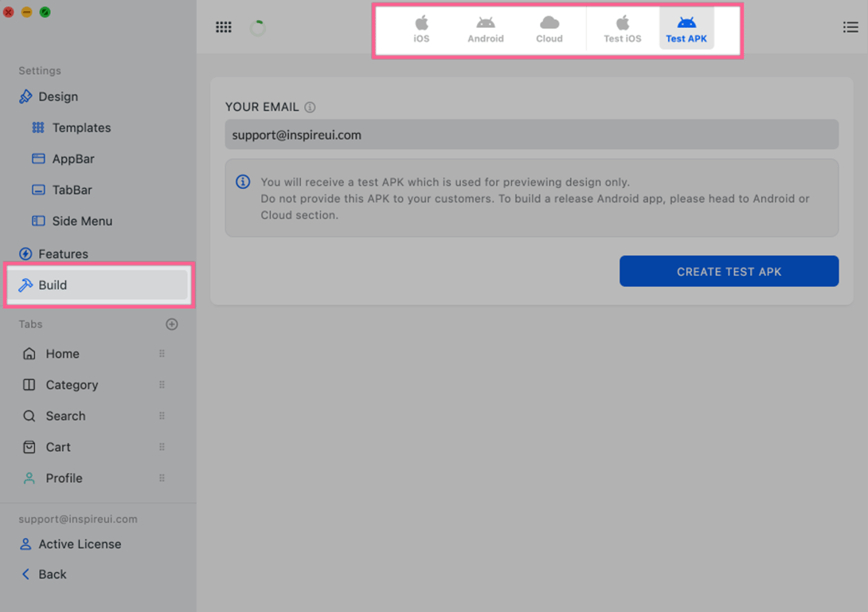
Task: Click the AppBar icon
Action: (38, 159)
